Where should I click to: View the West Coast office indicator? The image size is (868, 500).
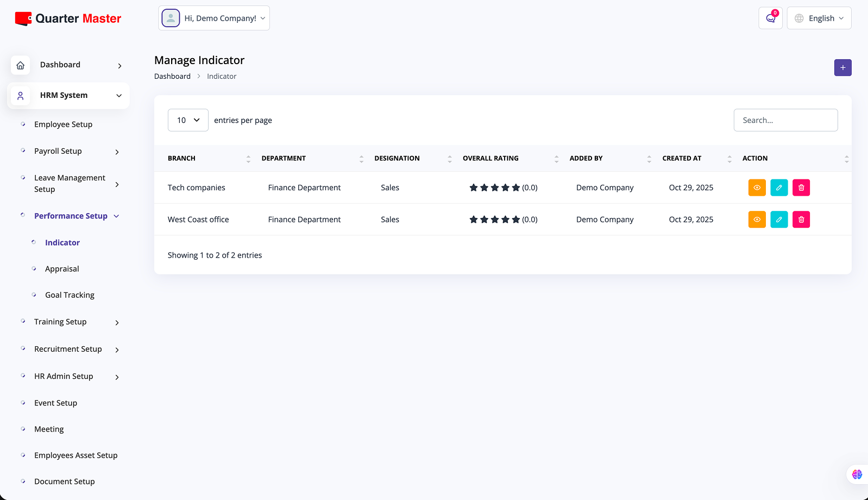(757, 220)
